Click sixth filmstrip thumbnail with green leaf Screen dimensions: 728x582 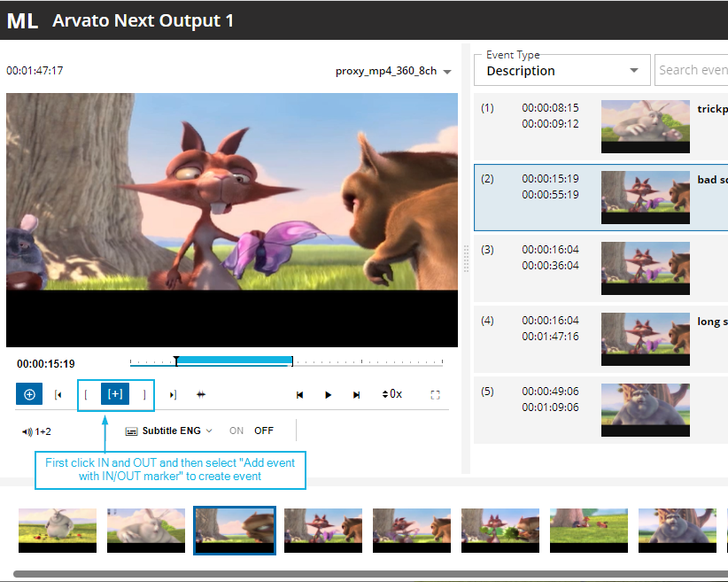click(500, 531)
